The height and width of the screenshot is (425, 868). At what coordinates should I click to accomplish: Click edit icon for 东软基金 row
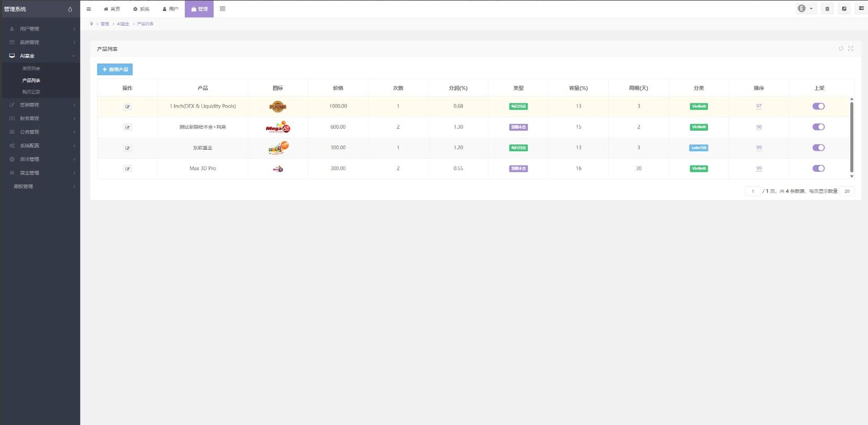click(x=127, y=148)
